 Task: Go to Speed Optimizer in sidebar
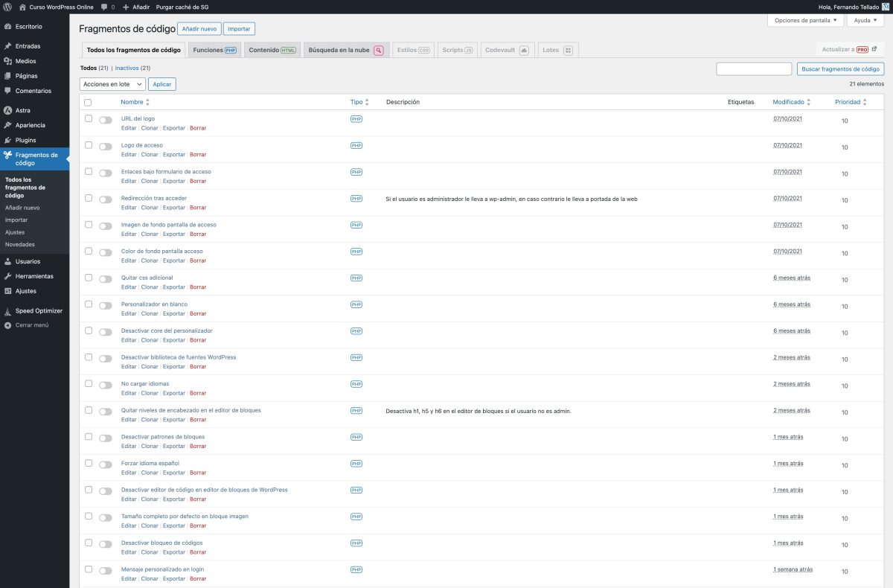click(39, 310)
